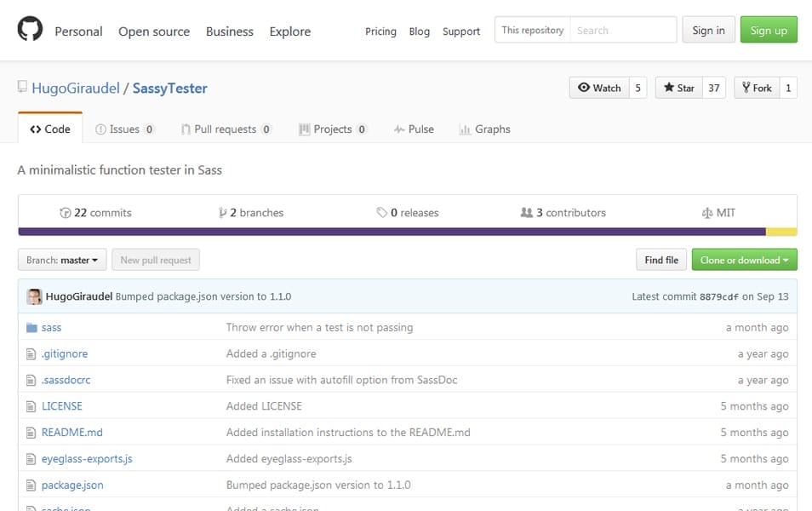Open the master branch selector
812x511 pixels.
(61, 260)
